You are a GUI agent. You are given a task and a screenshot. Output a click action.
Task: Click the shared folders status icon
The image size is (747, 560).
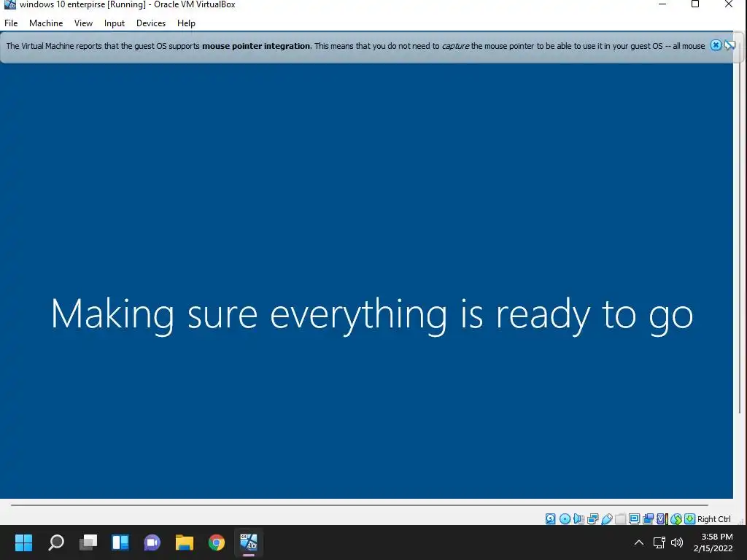620,518
